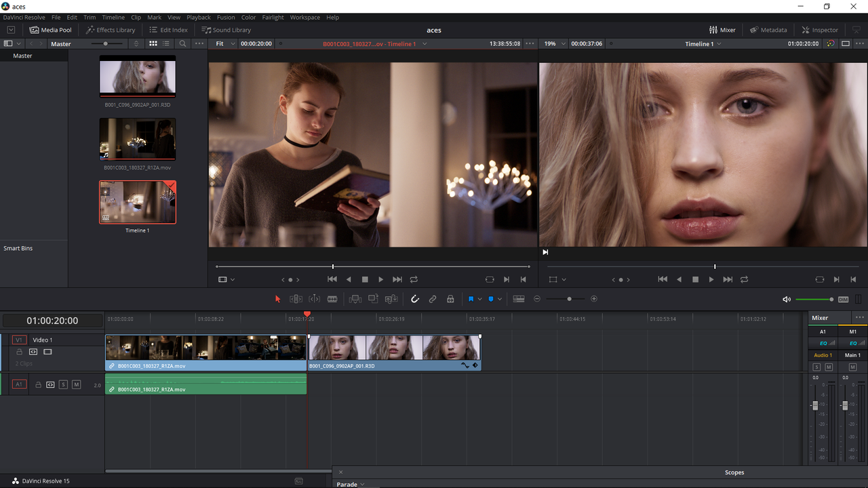The image size is (868, 488).
Task: Open the Fit zoom dropdown in source viewer
Action: tap(223, 43)
